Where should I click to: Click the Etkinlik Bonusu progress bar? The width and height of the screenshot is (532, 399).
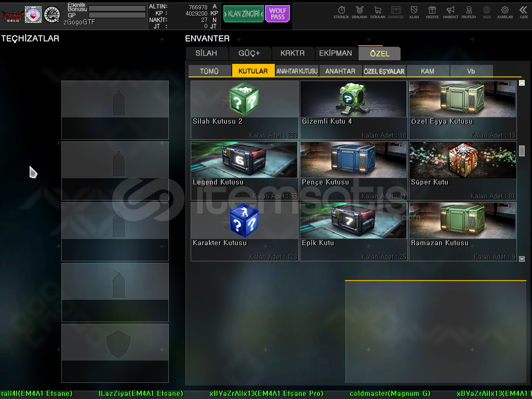[x=117, y=8]
